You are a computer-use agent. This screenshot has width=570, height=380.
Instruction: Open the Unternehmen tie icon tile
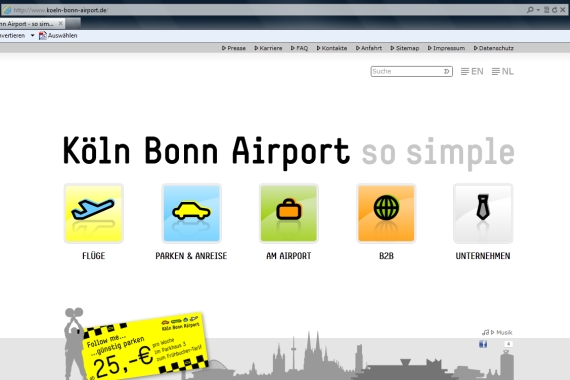click(483, 213)
